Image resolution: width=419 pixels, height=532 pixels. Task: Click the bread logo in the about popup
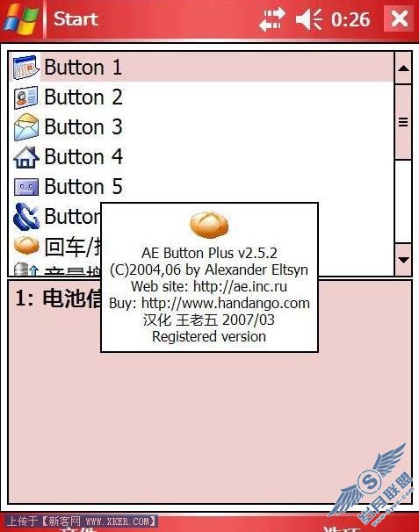pyautogui.click(x=209, y=225)
